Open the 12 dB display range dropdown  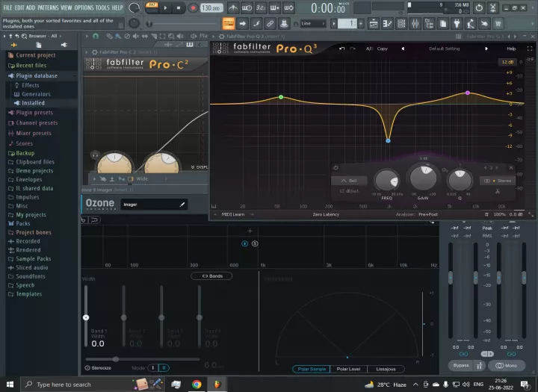click(507, 62)
